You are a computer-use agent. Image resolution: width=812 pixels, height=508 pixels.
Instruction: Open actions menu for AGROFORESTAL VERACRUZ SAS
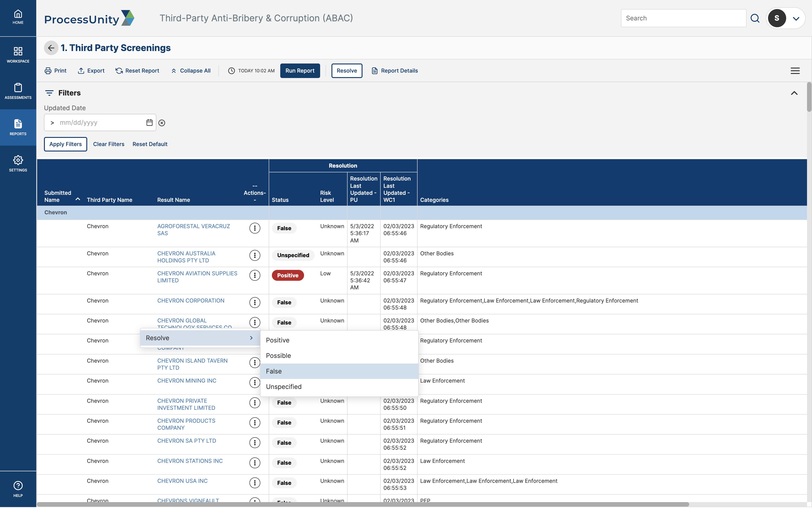[255, 228]
